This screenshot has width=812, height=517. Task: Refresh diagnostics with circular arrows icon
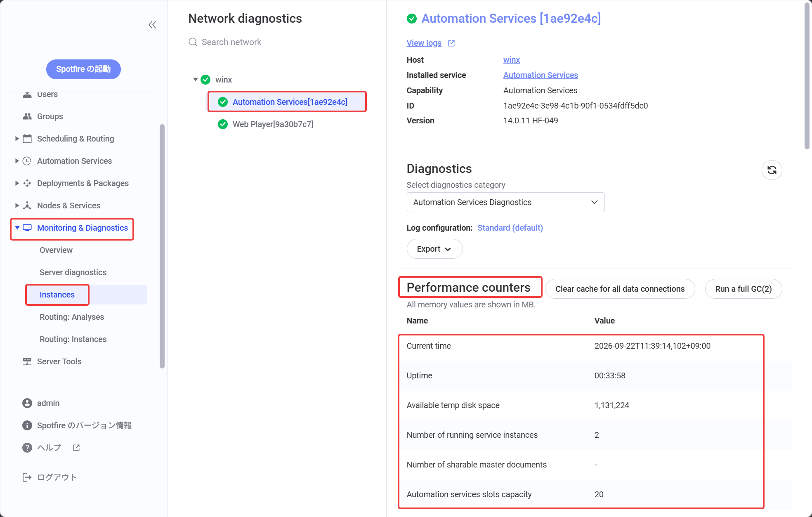pyautogui.click(x=772, y=170)
